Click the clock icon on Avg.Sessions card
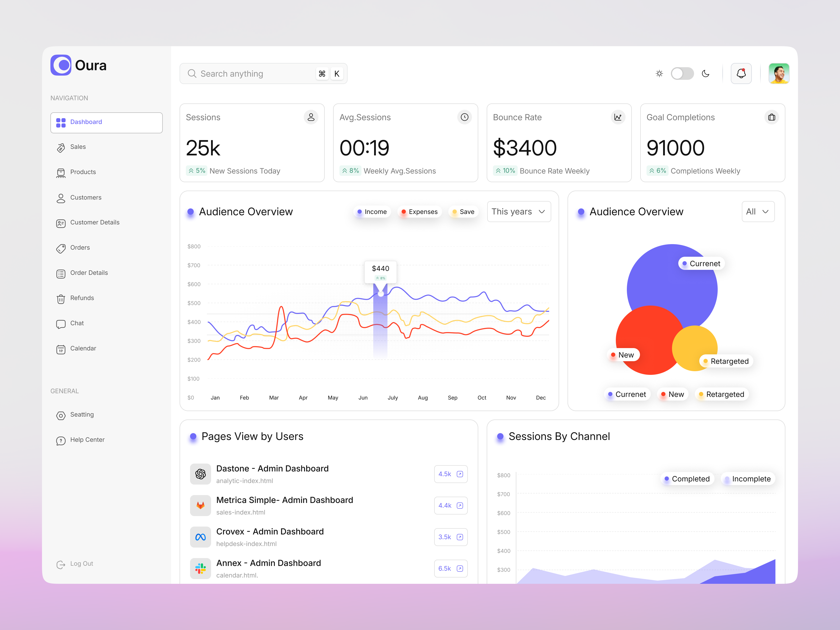Viewport: 840px width, 630px height. click(464, 117)
